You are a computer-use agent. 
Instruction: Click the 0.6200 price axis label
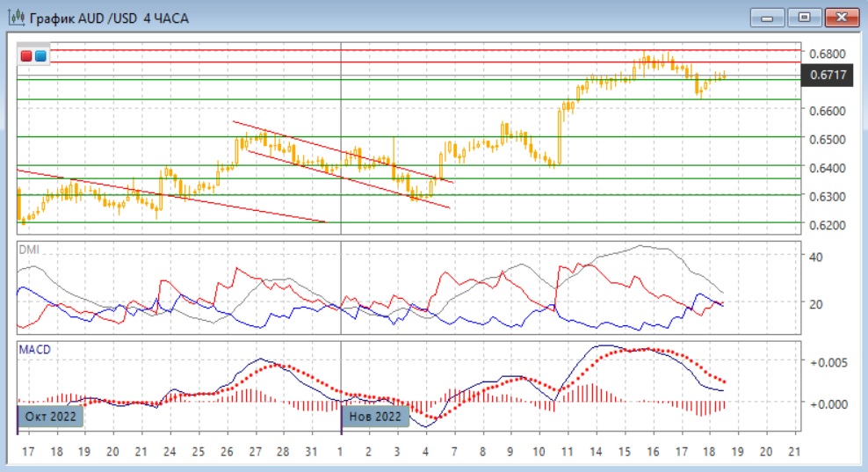[x=828, y=225]
